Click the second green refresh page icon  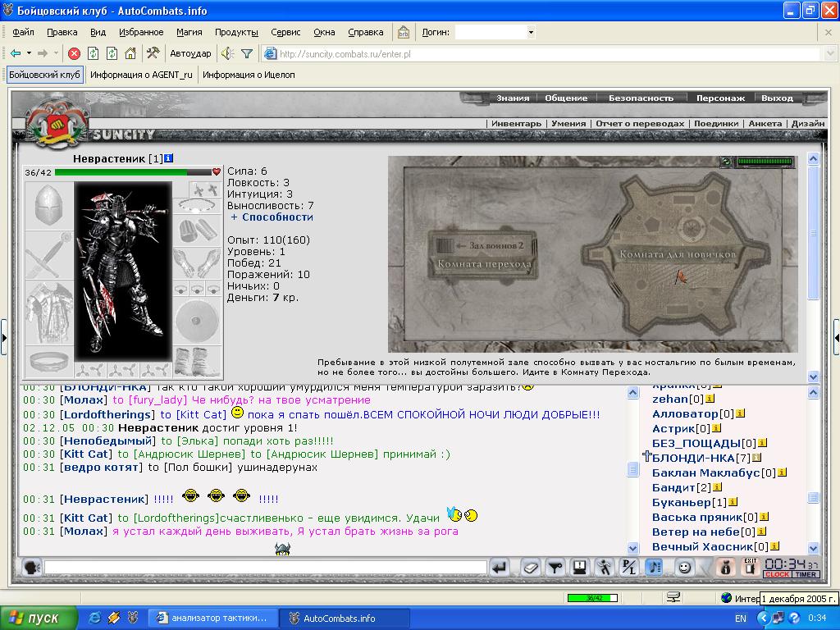tap(112, 53)
